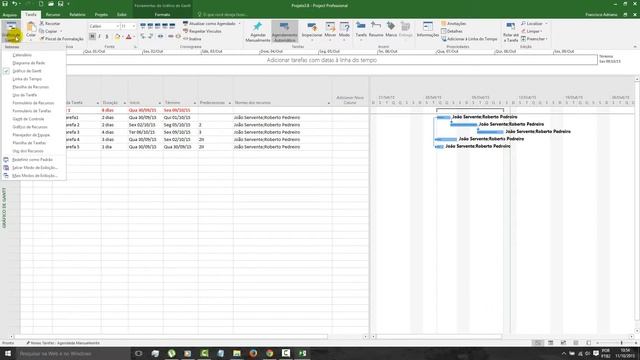Viewport: 640px width, 360px height.
Task: Open Início column filter arrow
Action: pos(160,103)
